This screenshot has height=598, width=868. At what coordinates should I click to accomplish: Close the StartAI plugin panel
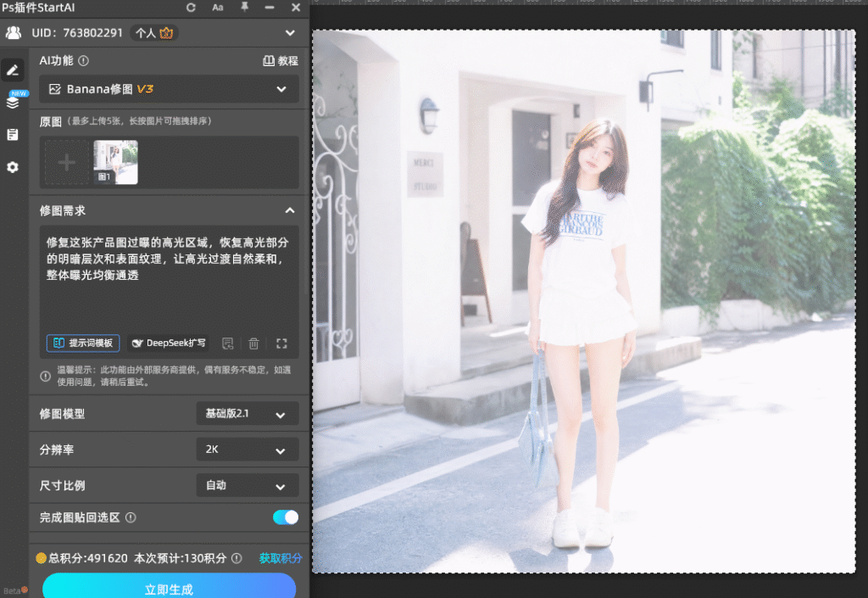[x=296, y=8]
